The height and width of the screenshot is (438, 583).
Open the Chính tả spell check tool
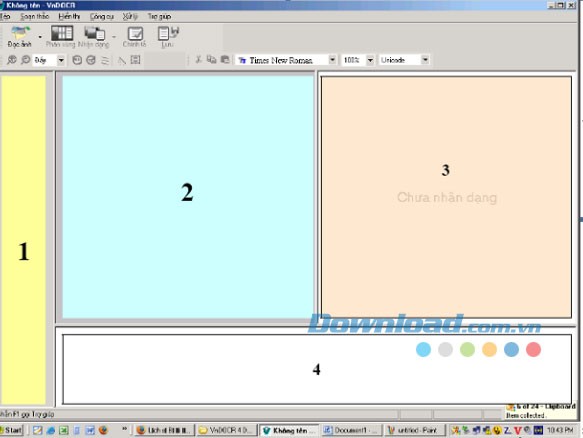pos(135,36)
